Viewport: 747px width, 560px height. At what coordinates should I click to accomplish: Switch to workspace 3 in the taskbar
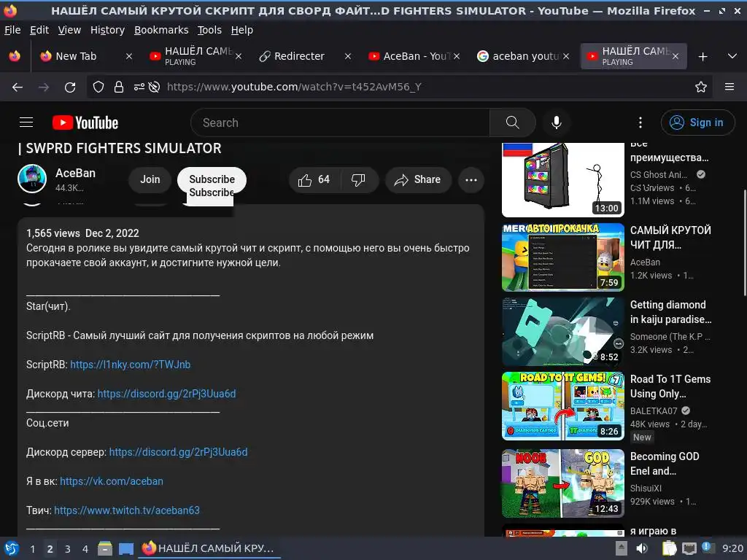(68, 549)
